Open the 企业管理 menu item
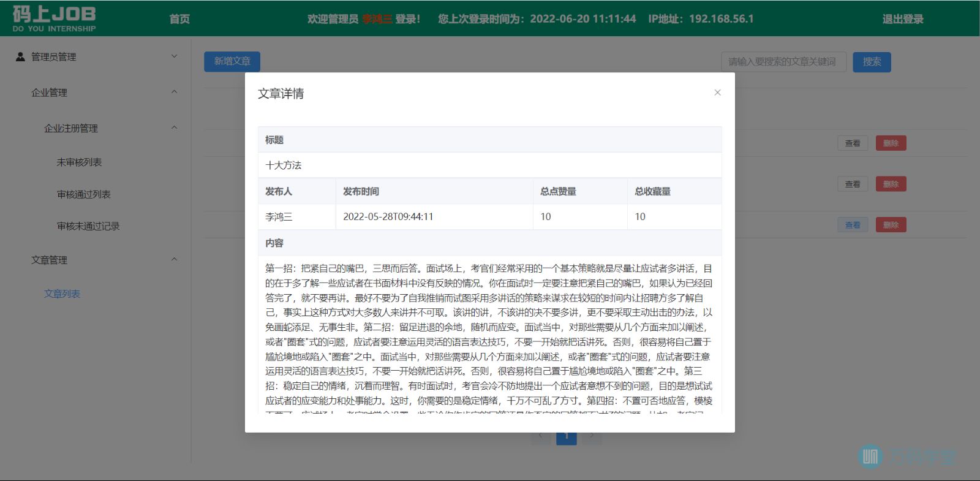This screenshot has height=481, width=980. 49,93
